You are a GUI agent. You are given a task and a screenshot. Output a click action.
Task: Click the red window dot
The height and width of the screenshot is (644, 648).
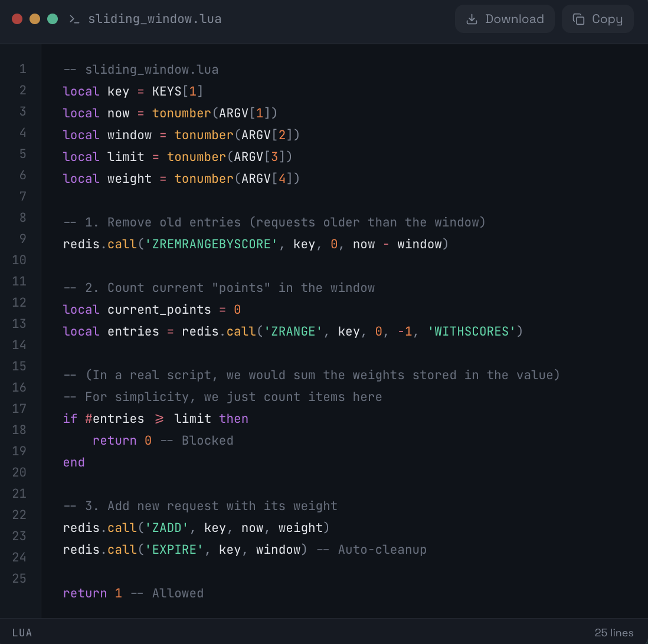tap(17, 19)
